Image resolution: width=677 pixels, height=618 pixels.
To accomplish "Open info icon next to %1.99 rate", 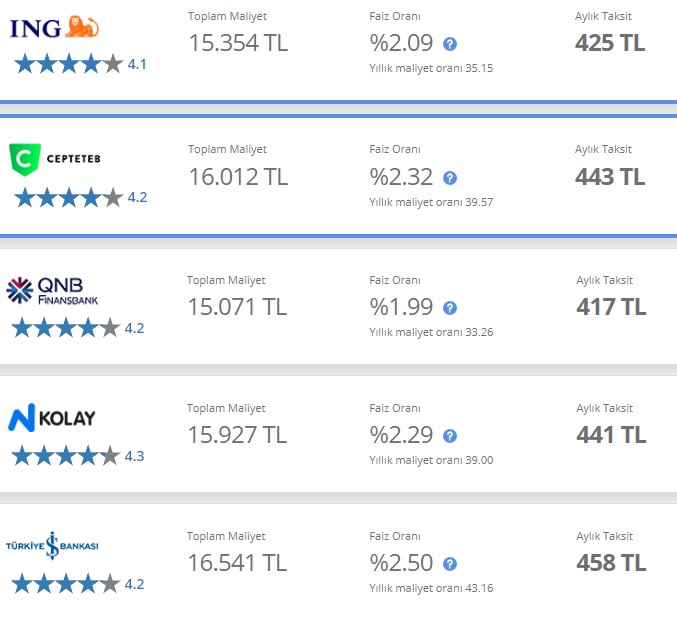I will [x=450, y=308].
